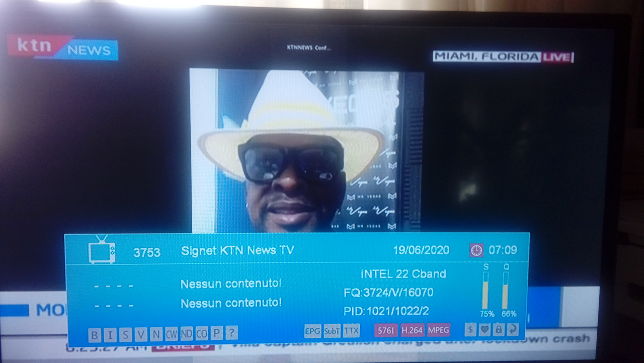Click channel number 3753
Image resolution: width=644 pixels, height=363 pixels.
click(x=147, y=252)
